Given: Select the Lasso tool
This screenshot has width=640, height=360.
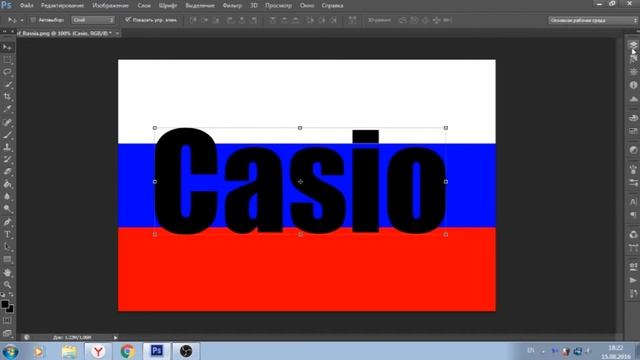Looking at the screenshot, I should 7,72.
